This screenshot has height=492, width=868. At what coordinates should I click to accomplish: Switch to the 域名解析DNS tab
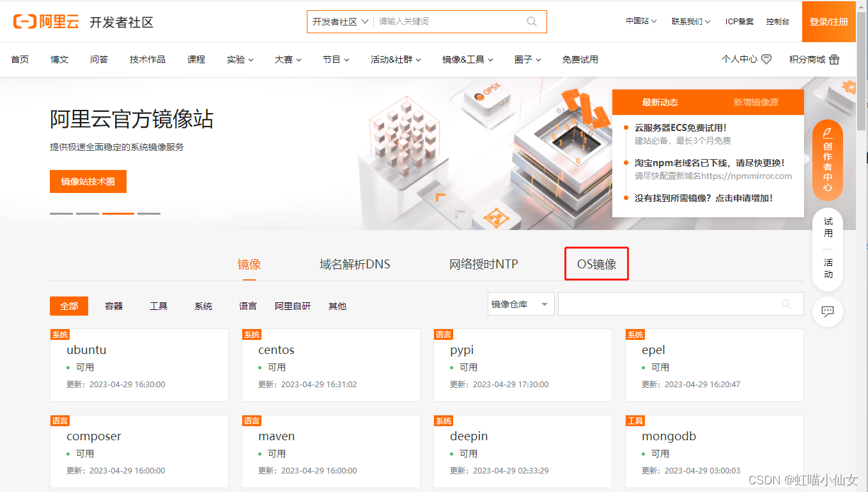[x=355, y=265]
